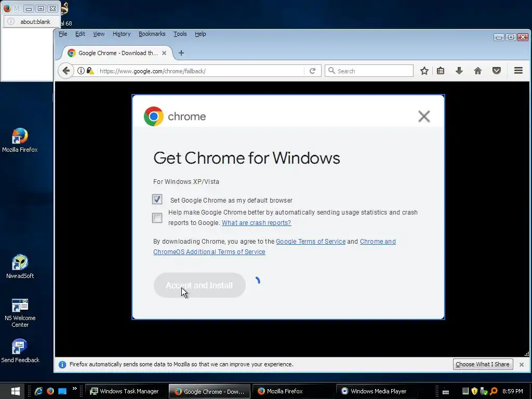The image size is (532, 399).
Task: Focus the URL address bar
Action: tap(200, 71)
